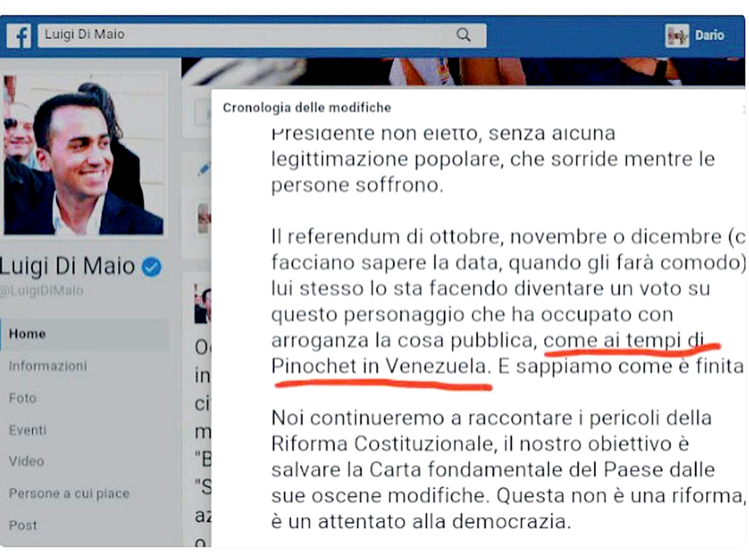Open Dario's profile avatar icon
Screen dimensions: 749x560
click(677, 36)
